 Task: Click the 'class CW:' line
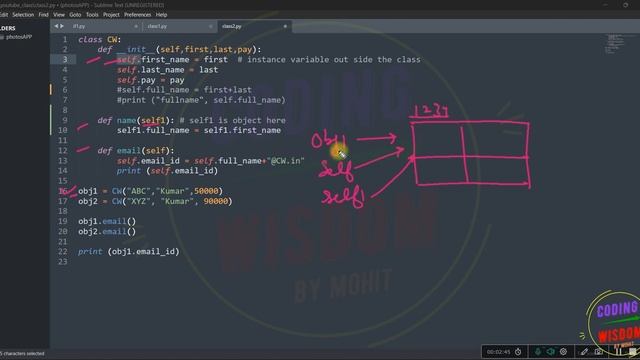100,40
